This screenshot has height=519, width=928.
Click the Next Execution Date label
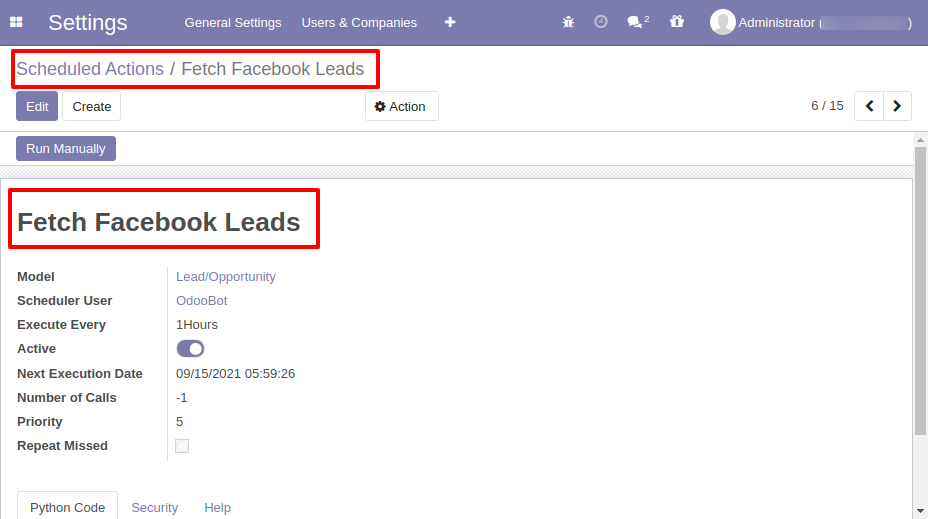(80, 373)
